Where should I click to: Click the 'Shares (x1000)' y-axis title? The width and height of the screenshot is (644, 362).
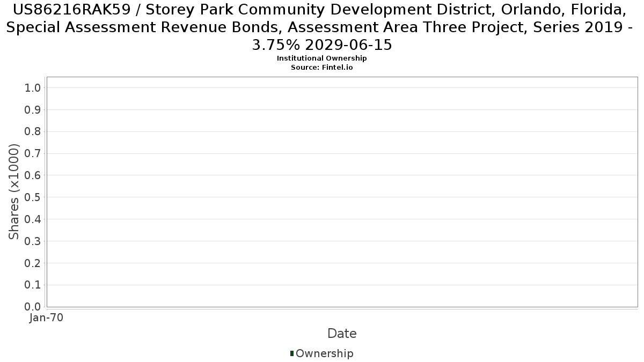(x=14, y=192)
